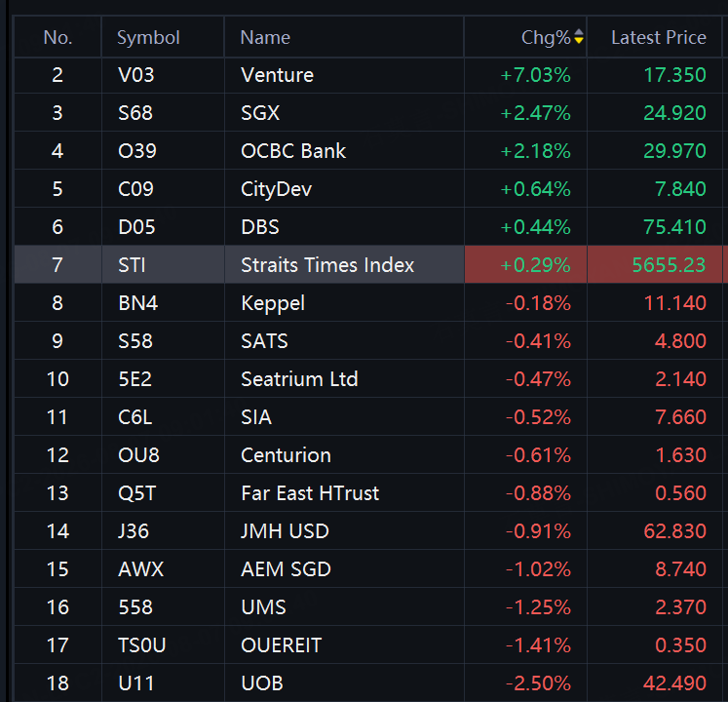Viewport: 728px width, 702px height.
Task: Select symbol OU8
Action: (x=138, y=455)
